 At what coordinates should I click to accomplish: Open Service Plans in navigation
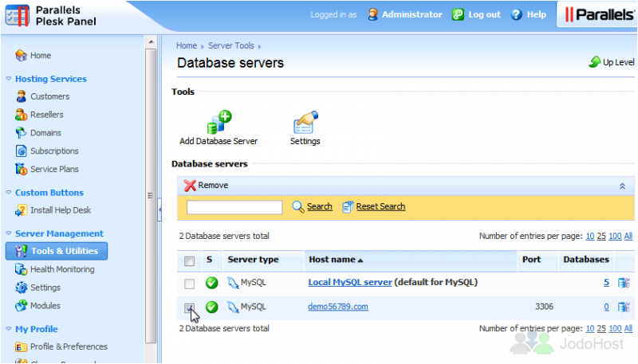[54, 170]
